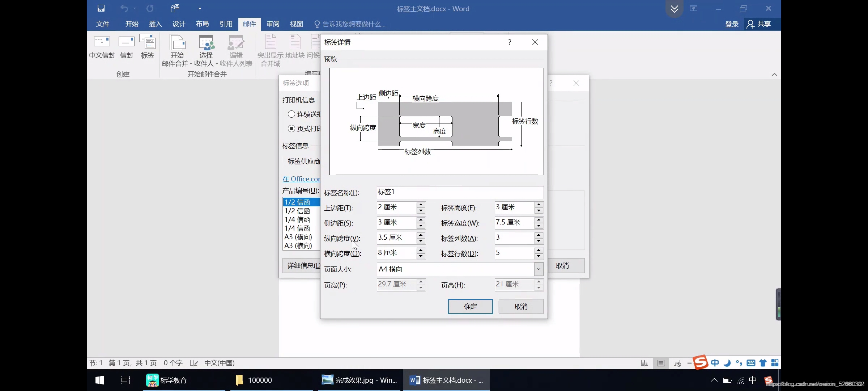Click the Save icon in the title bar

point(101,8)
